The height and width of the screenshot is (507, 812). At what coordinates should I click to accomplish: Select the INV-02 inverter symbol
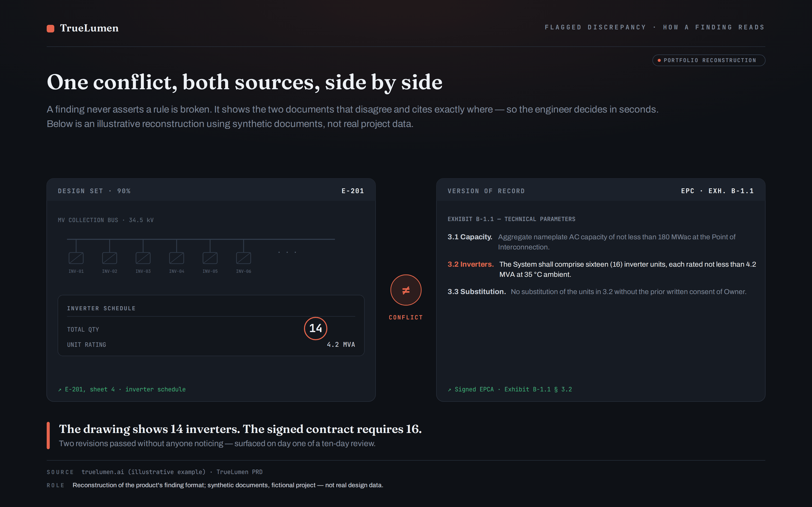click(110, 258)
